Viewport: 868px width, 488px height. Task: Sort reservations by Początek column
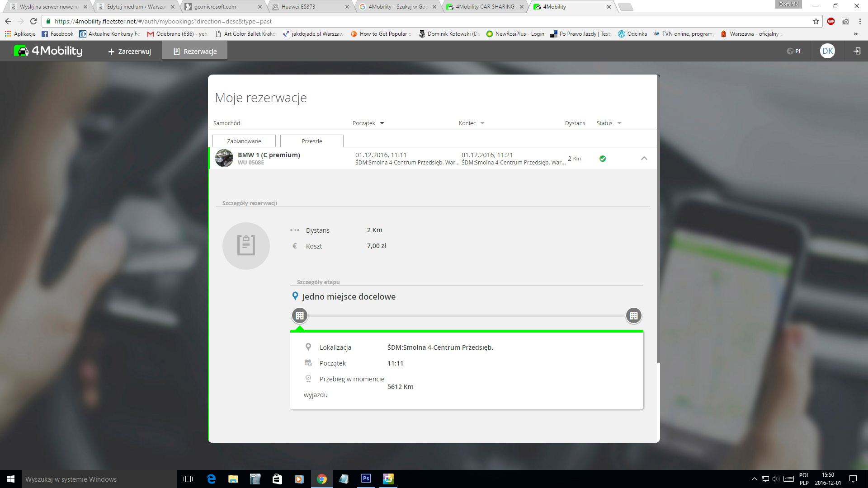[x=368, y=123]
